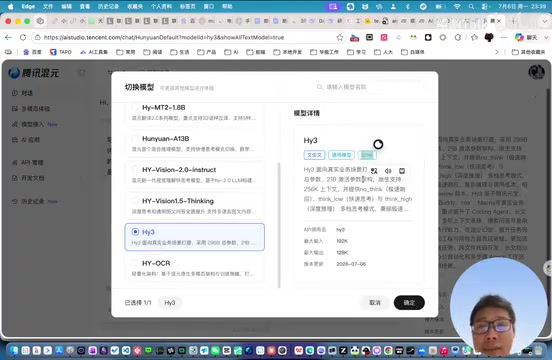Click the model list vertical scrollbar

tap(279, 225)
